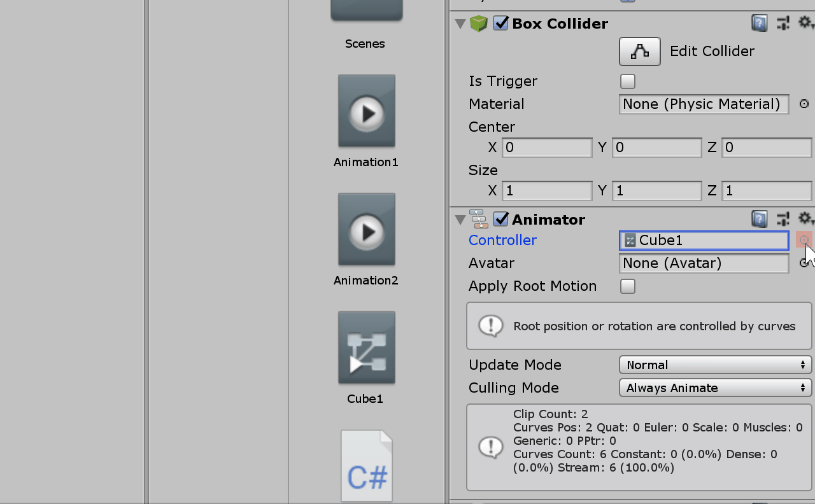Screen dimensions: 815x504
Task: Open the Physic Material object picker
Action: [804, 104]
